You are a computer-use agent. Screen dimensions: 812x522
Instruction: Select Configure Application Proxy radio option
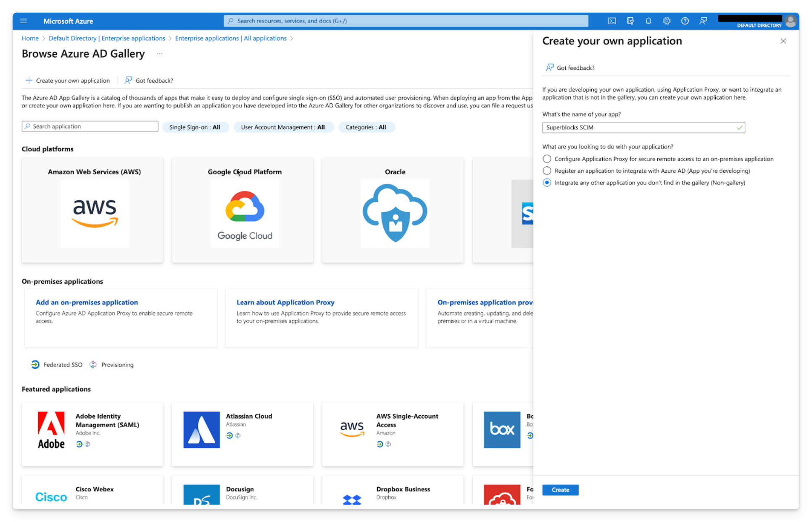[547, 159]
